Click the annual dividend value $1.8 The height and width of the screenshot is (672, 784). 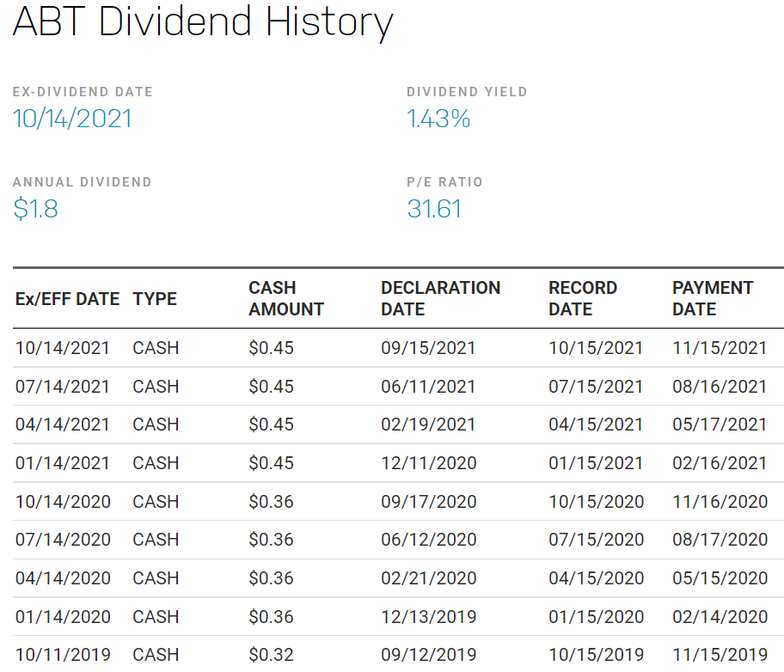35,209
